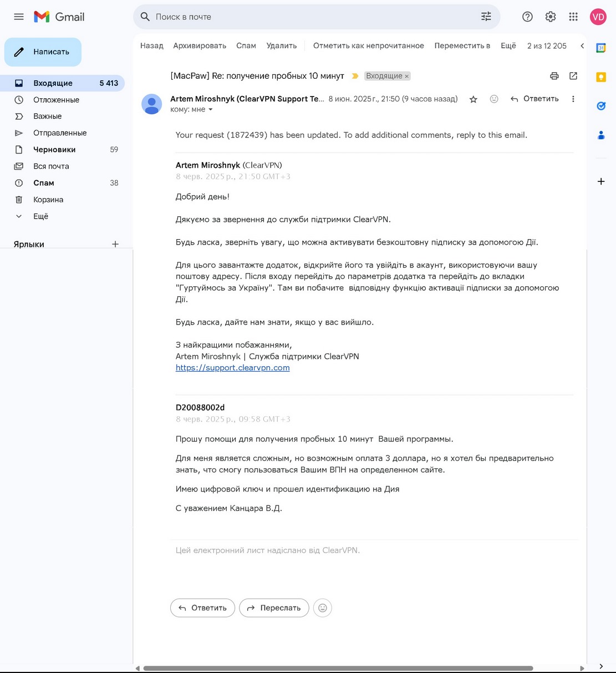Click Удалить in the toolbar
The image size is (616, 673).
pos(282,46)
